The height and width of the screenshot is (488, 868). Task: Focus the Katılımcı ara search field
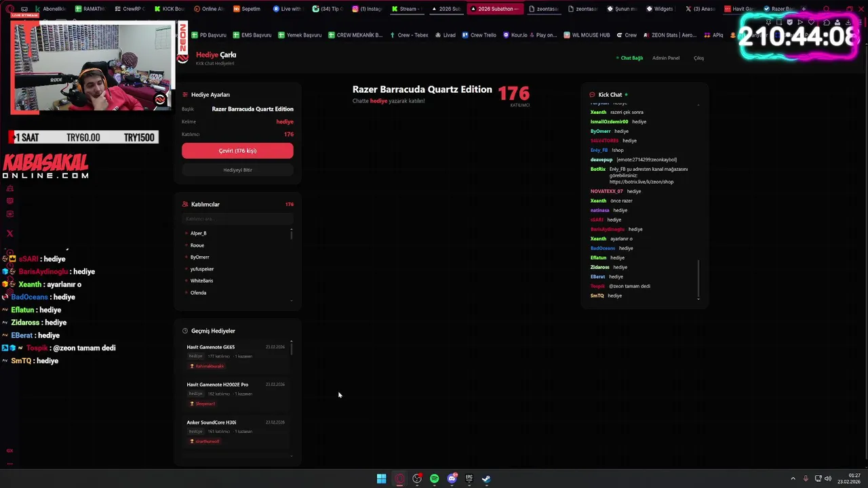(237, 219)
